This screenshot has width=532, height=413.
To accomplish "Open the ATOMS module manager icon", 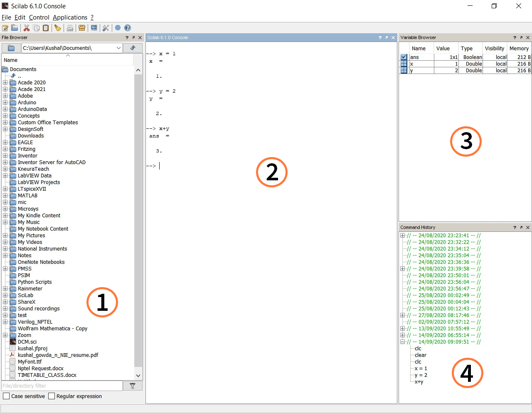I will [82, 28].
